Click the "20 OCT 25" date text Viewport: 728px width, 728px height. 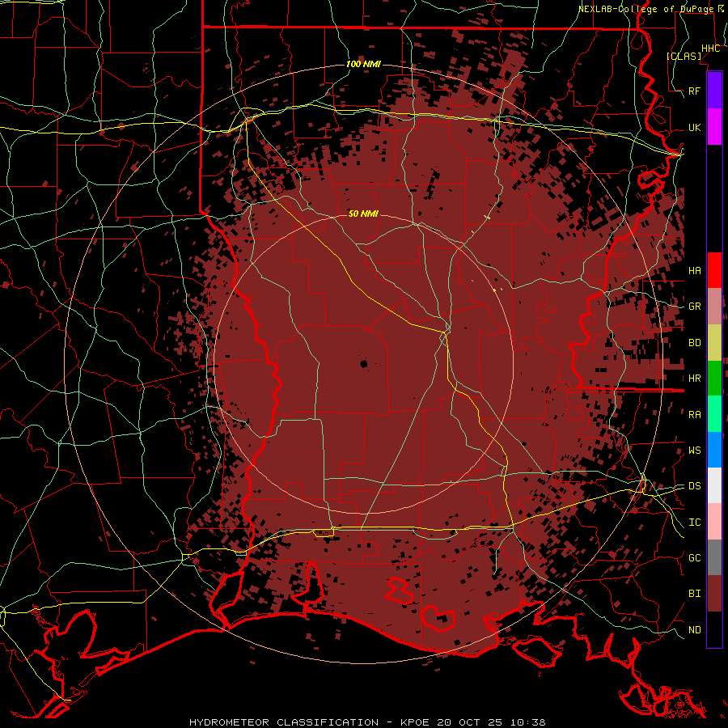(471, 722)
